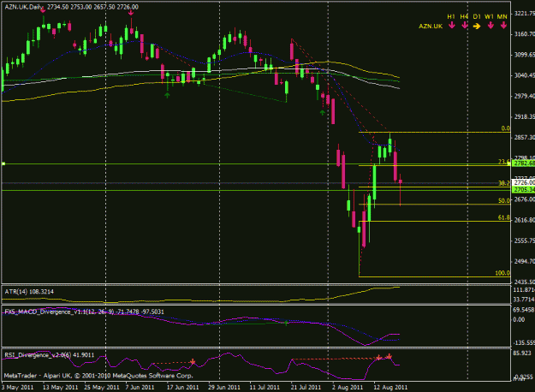Viewport: 535px width, 392px height.
Task: Select the green buy arrow below the mid-June candles
Action: pos(167,95)
